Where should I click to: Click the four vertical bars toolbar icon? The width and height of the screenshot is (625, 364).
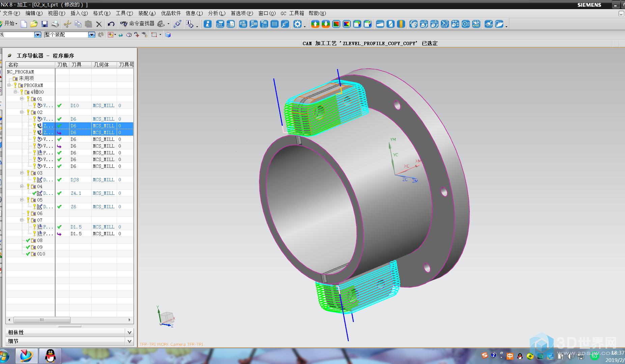(x=275, y=24)
